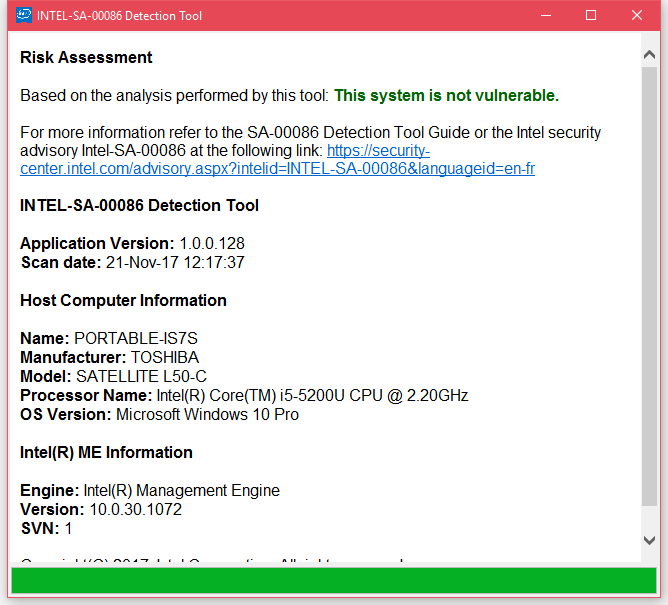
Task: Click the SVN value 1
Action: [x=68, y=528]
